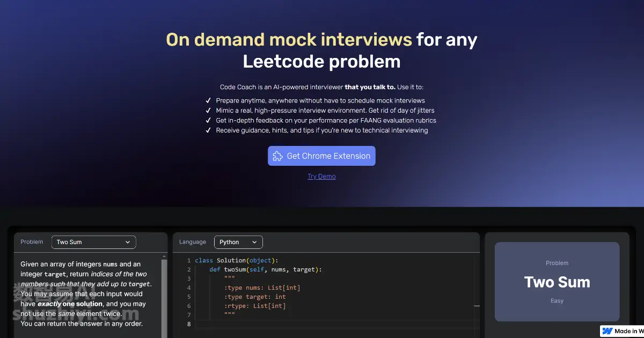Click the puzzle piece extension icon
644x338 pixels.
[277, 156]
